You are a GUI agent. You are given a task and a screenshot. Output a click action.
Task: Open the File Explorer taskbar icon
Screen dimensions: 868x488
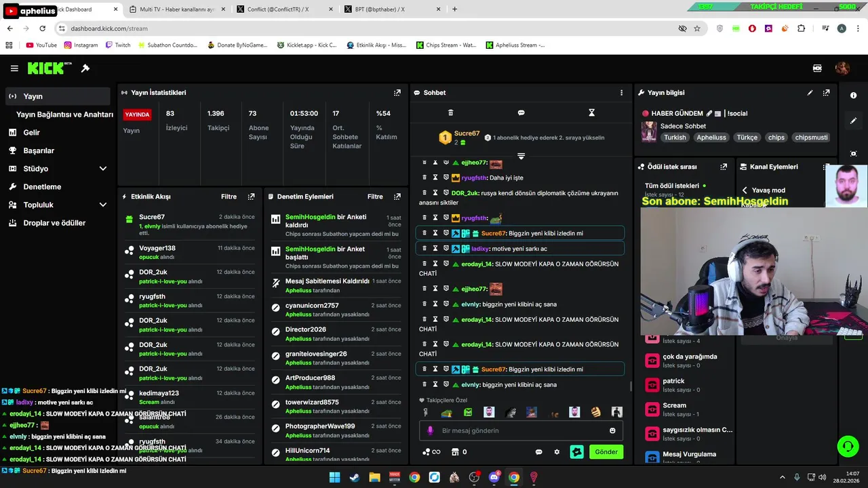point(374,477)
